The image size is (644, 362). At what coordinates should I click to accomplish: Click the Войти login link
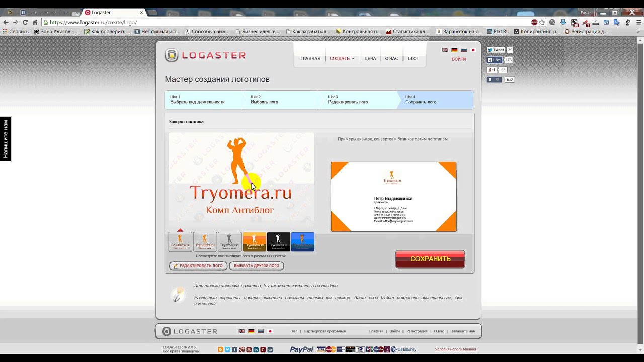point(459,59)
